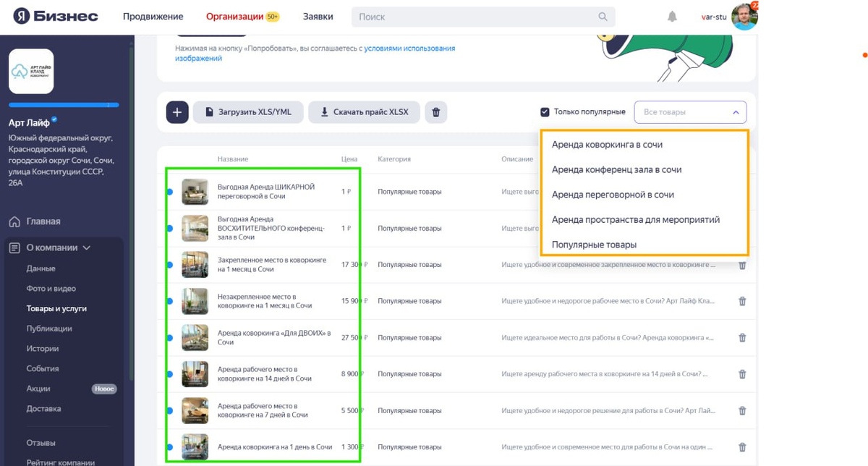Open Рейтинг компании in sidebar

tap(61, 462)
